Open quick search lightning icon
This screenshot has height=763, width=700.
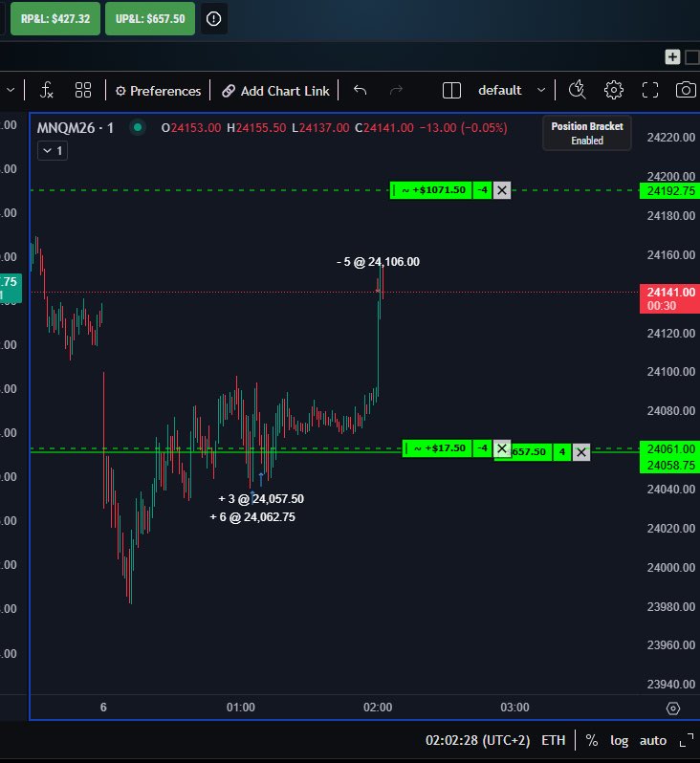[x=578, y=91]
